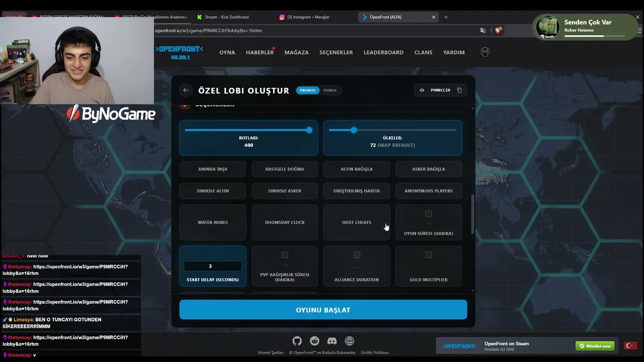This screenshot has height=362, width=644.
Task: Toggle HOST CHEATS option
Action: (x=357, y=222)
